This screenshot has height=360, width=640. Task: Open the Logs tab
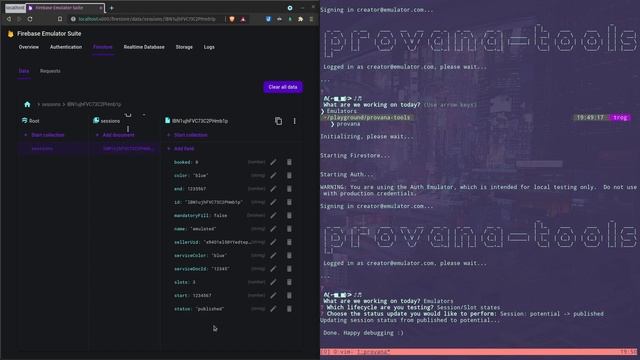[x=209, y=47]
